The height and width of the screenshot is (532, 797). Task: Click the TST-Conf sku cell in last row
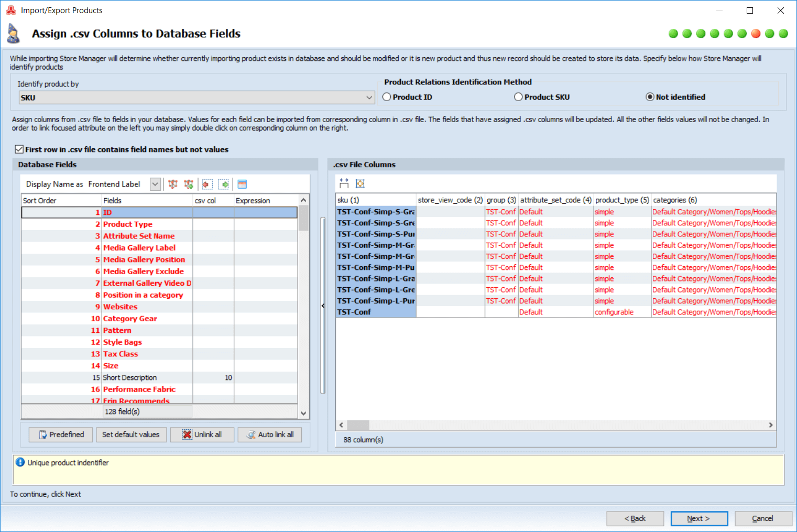[x=376, y=312]
